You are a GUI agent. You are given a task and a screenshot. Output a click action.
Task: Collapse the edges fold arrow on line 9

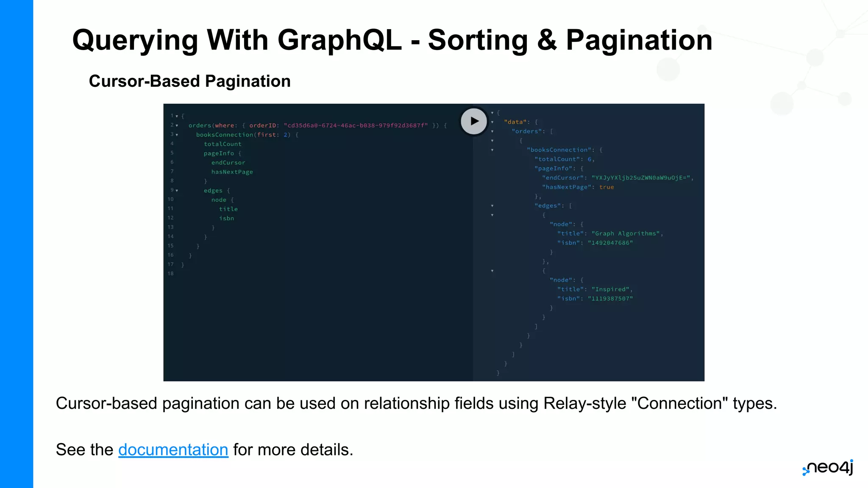pyautogui.click(x=177, y=191)
